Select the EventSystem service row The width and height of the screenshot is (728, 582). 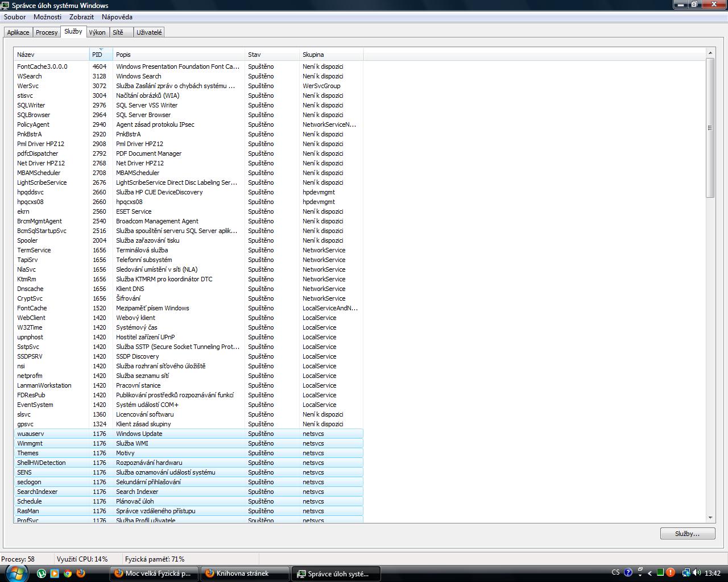click(188, 405)
